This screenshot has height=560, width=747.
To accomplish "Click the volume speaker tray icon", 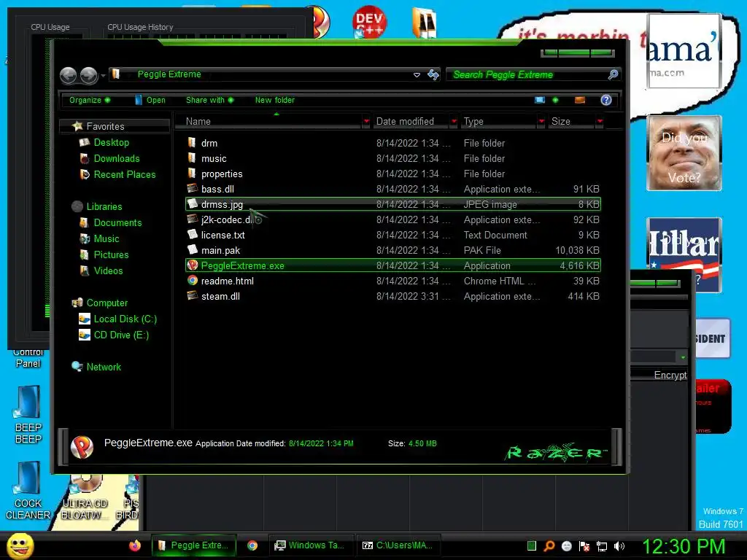I will pos(619,546).
